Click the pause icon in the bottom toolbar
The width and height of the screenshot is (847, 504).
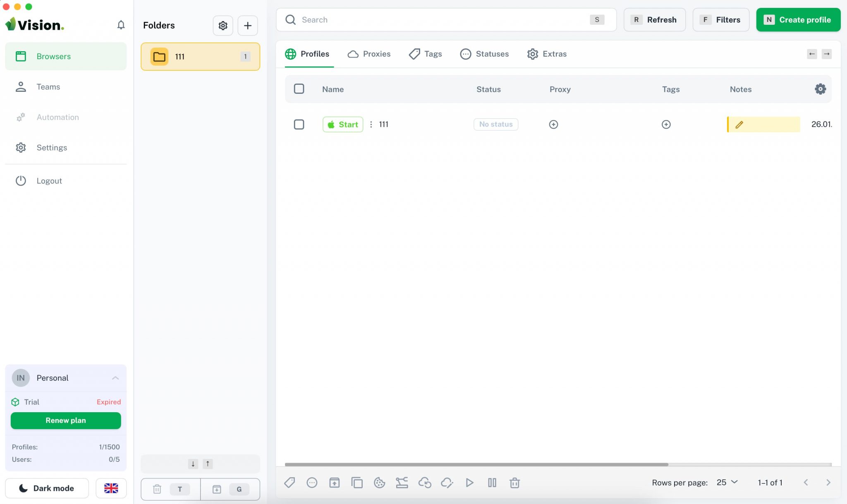(x=492, y=483)
